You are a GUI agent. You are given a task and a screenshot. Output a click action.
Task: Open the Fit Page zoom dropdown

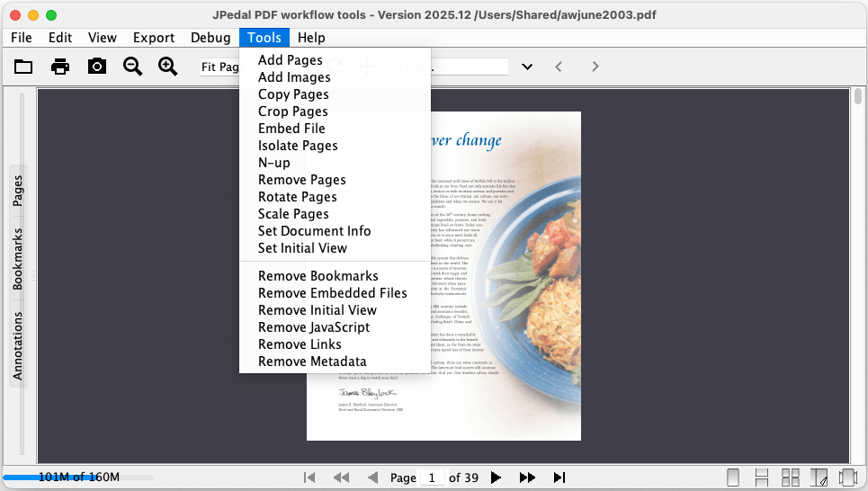click(x=219, y=67)
